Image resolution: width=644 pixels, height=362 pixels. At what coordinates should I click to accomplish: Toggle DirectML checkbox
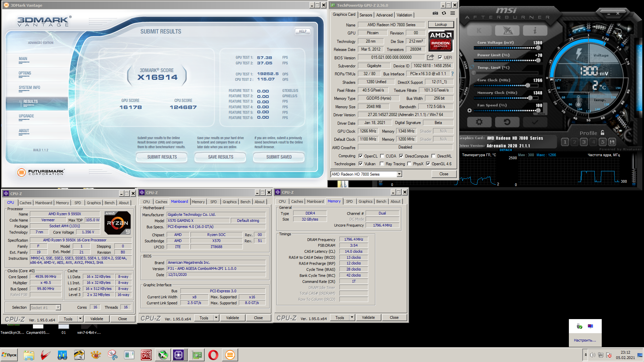pyautogui.click(x=433, y=156)
